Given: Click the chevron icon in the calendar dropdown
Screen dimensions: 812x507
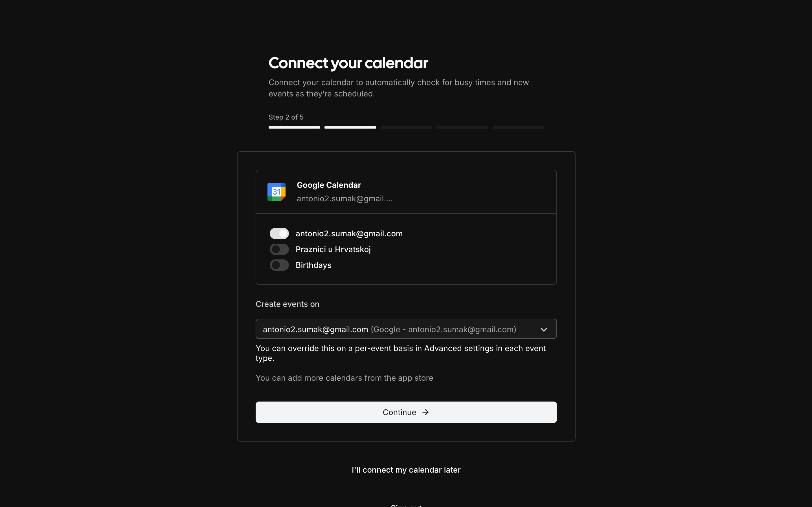Looking at the screenshot, I should point(544,329).
